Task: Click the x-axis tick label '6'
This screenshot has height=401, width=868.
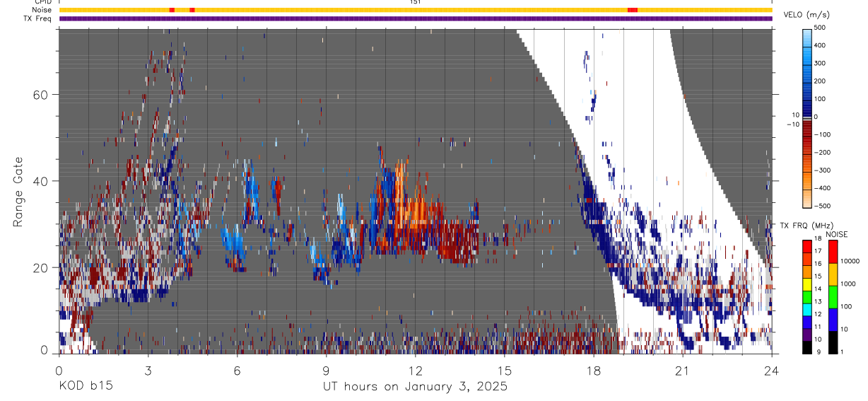Action: (x=237, y=370)
